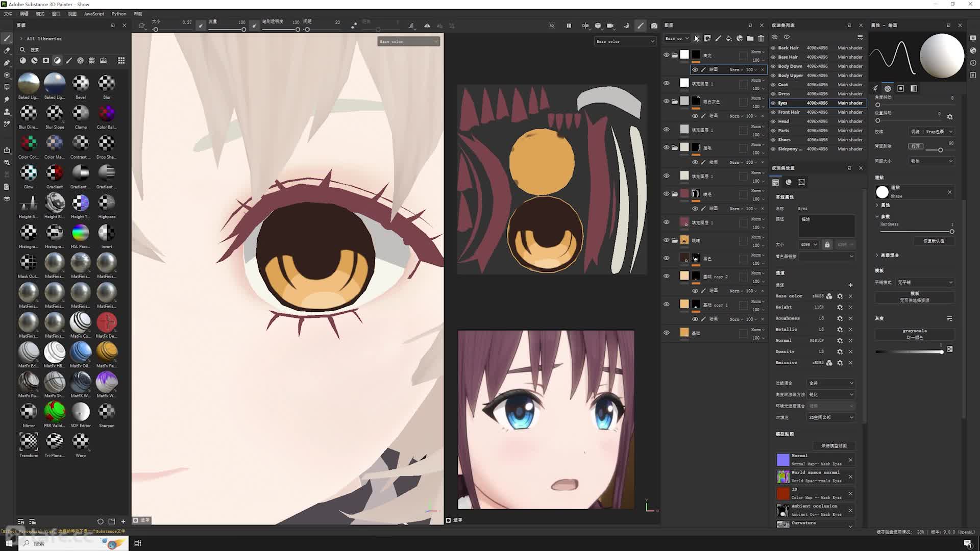The height and width of the screenshot is (551, 980).
Task: Open the 2D space UV padding dropdown
Action: click(831, 417)
